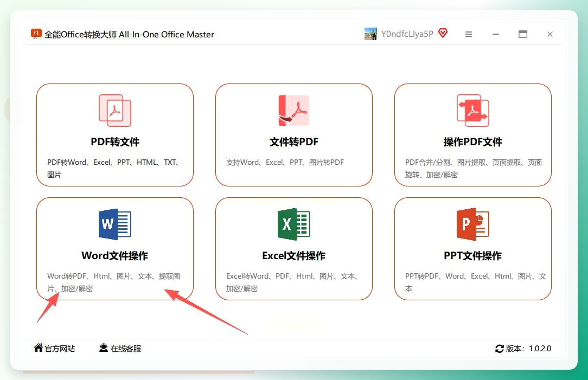This screenshot has width=588, height=380.
Task: Select the PPT文件操作 heading
Action: point(473,255)
